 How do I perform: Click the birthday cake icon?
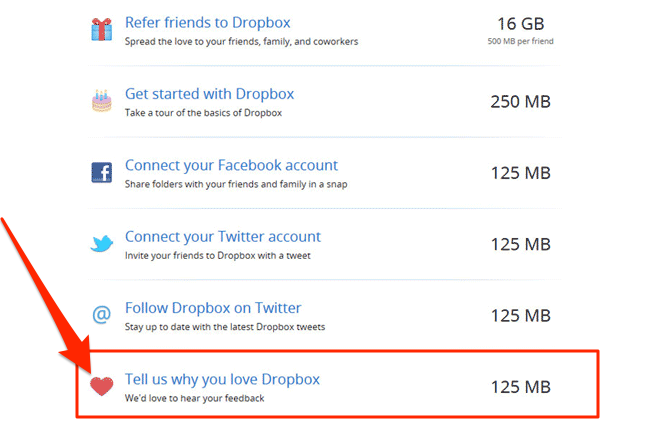pyautogui.click(x=101, y=101)
